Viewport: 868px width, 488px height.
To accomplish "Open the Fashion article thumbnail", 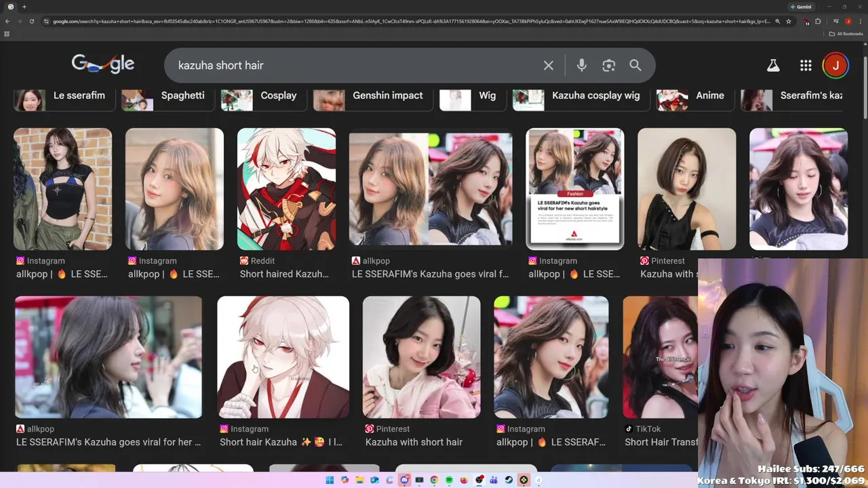I will 575,189.
